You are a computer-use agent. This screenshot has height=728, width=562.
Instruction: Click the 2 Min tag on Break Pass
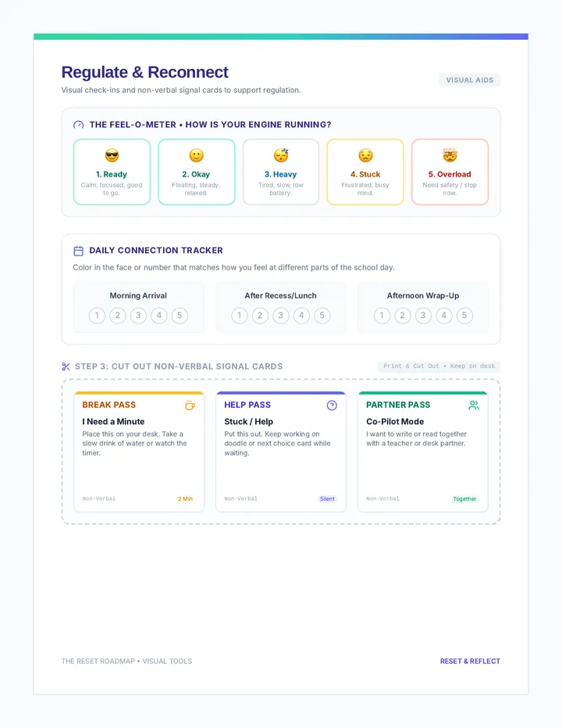(185, 499)
